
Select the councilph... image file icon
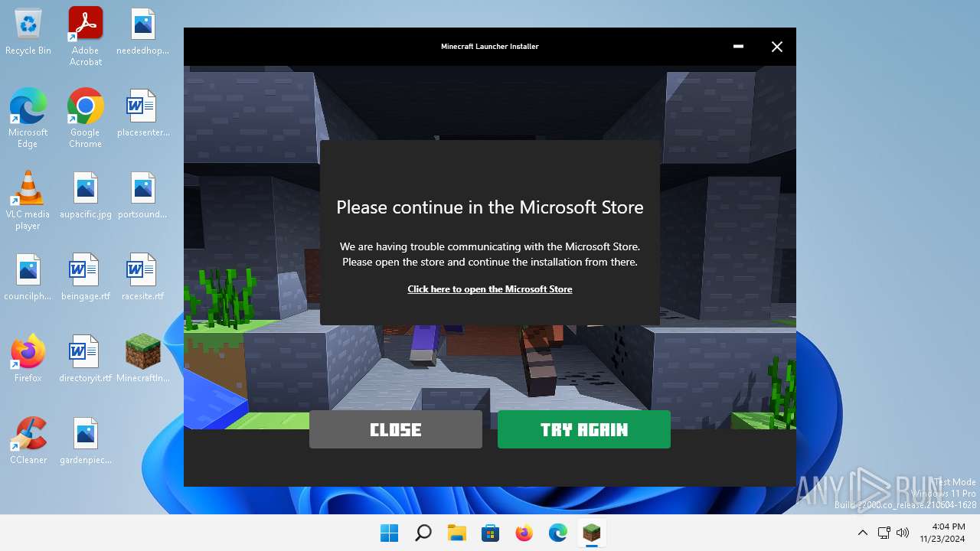point(28,277)
